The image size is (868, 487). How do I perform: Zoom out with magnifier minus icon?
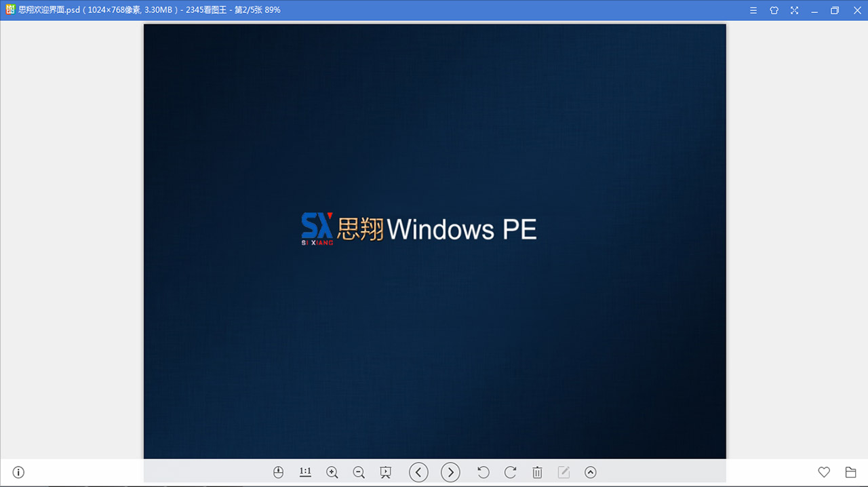(x=359, y=472)
